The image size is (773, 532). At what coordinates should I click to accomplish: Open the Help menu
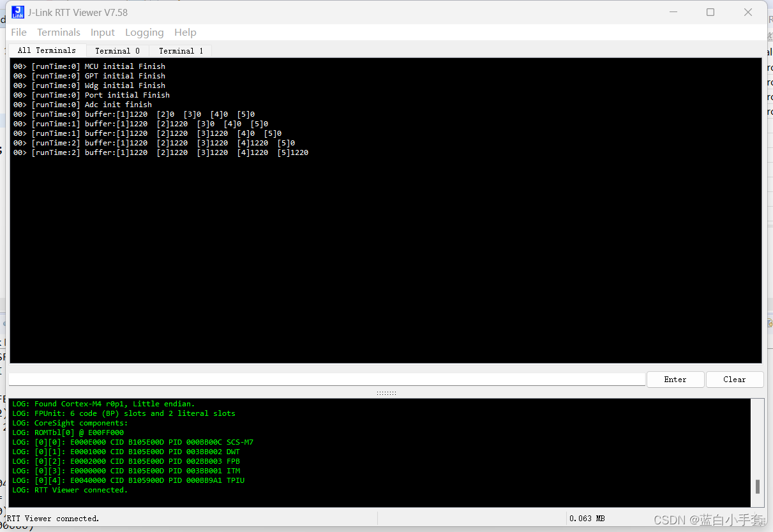click(185, 32)
